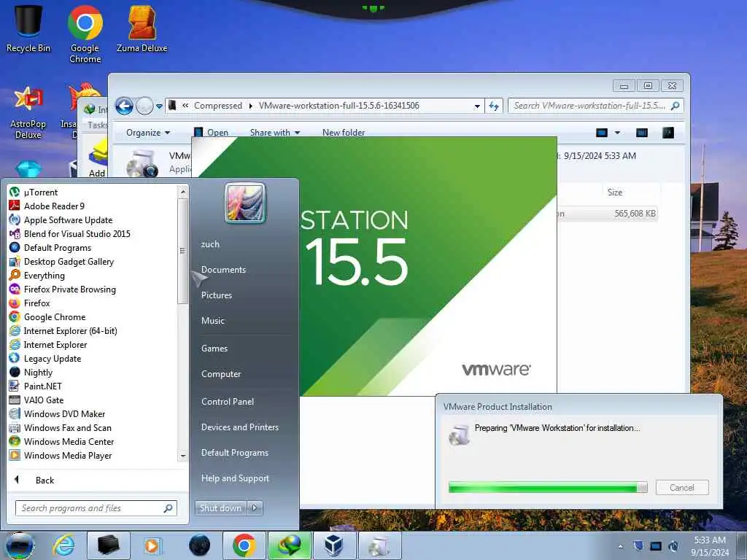
Task: Click Open in the Explorer toolbar
Action: coord(212,133)
